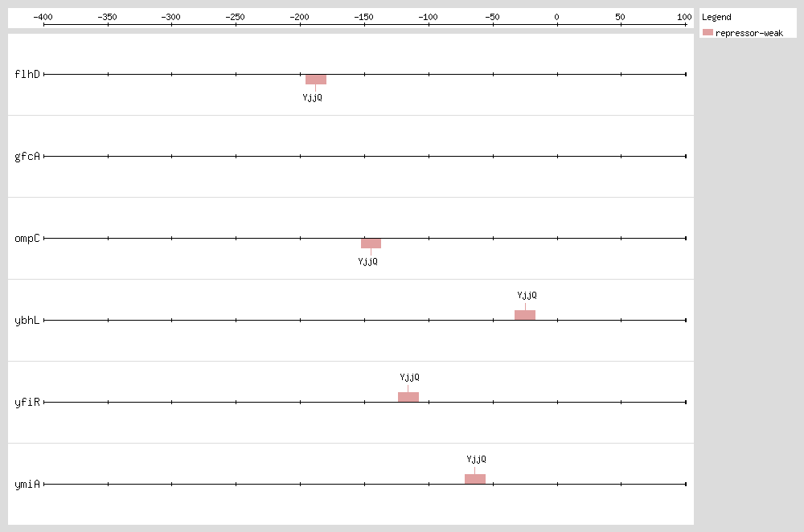Click the 50 ruler label

coord(621,17)
